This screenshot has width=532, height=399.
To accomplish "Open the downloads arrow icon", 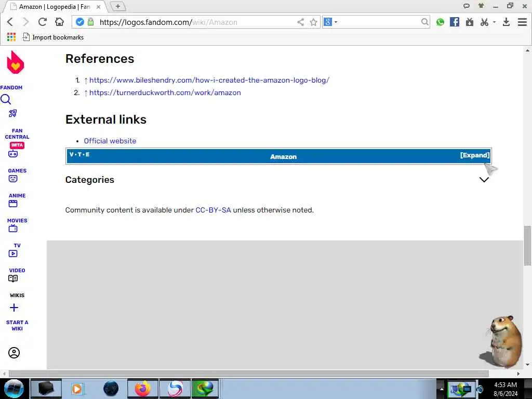I will pyautogui.click(x=506, y=22).
